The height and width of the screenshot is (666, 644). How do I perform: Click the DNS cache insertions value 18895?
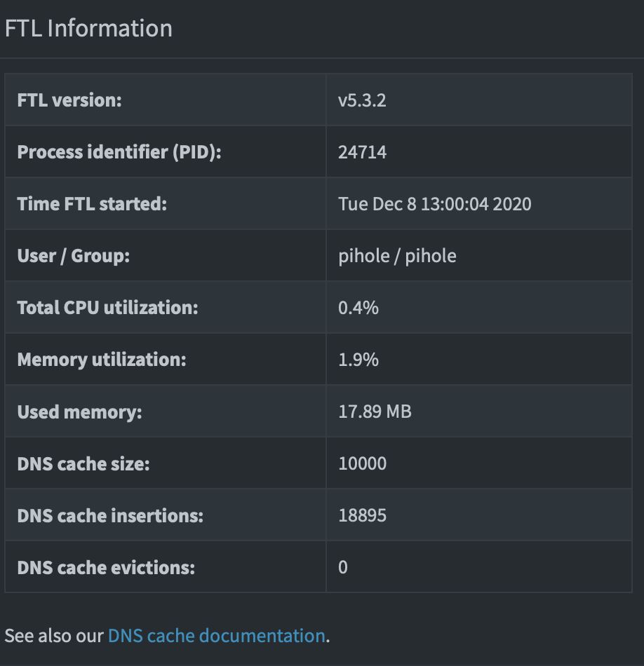[x=361, y=515]
